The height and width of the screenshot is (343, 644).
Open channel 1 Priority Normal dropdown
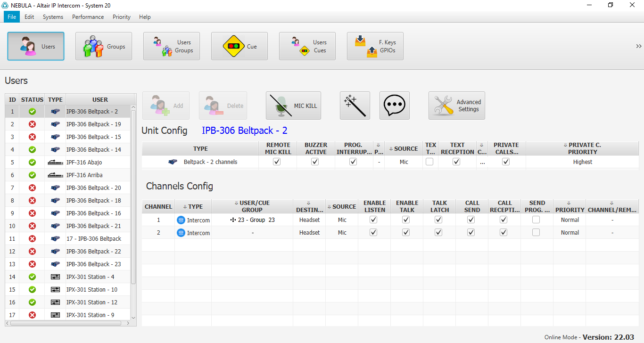pos(570,220)
